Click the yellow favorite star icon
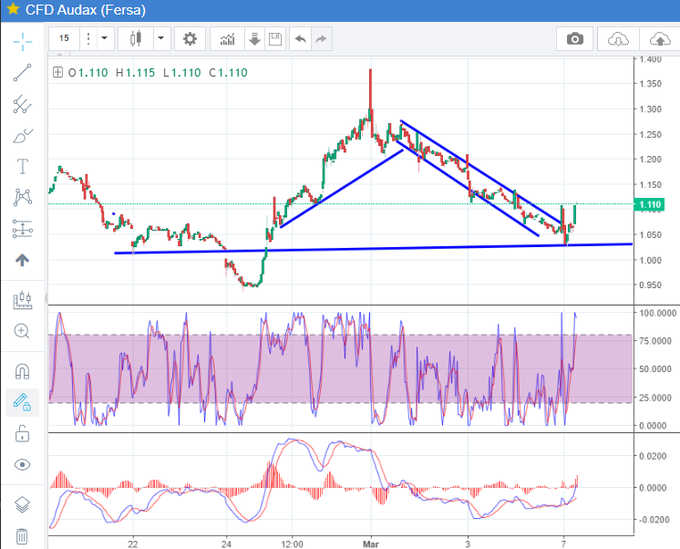This screenshot has width=680, height=549. [x=13, y=9]
